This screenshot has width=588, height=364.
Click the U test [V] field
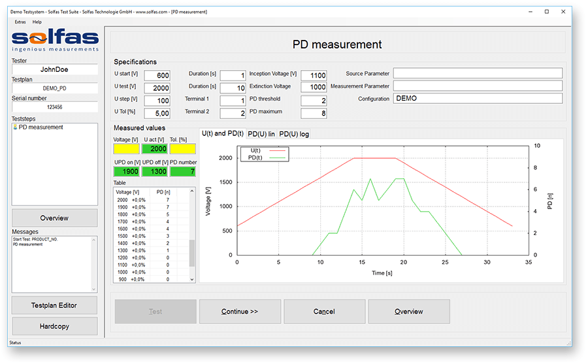click(x=157, y=88)
